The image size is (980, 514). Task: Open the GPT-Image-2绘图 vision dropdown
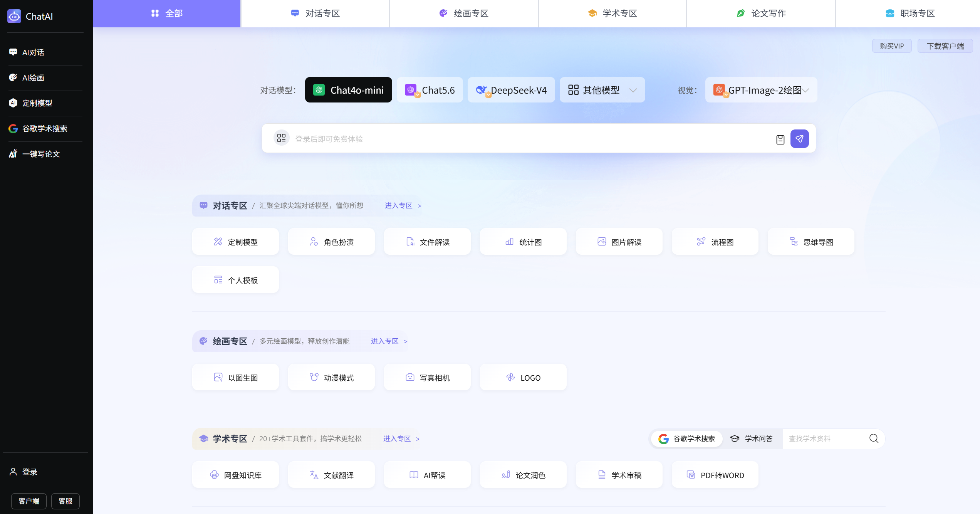761,90
